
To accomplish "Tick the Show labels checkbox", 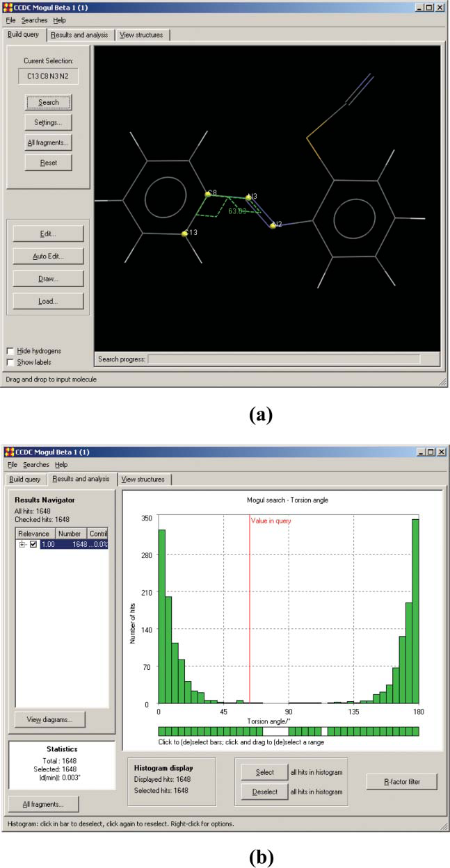I will [x=10, y=362].
